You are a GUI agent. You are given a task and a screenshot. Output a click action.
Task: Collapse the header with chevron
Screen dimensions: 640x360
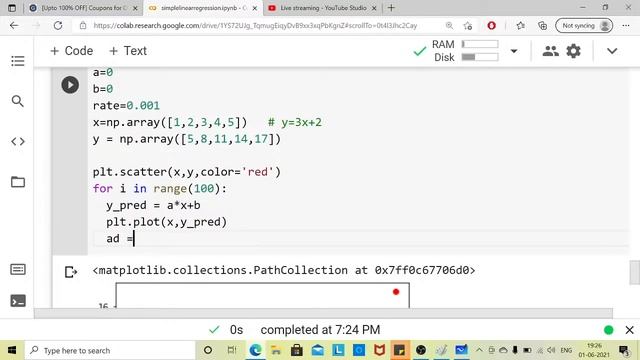612,51
